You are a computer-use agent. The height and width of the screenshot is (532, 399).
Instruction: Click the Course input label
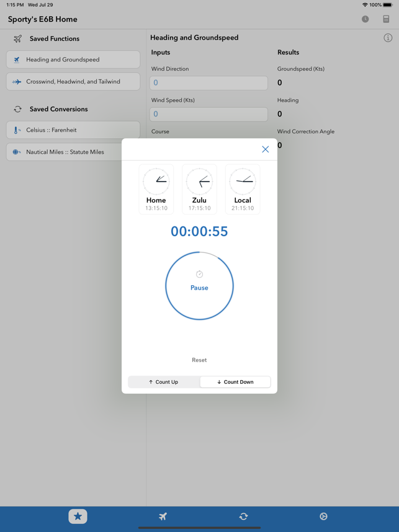pos(160,131)
